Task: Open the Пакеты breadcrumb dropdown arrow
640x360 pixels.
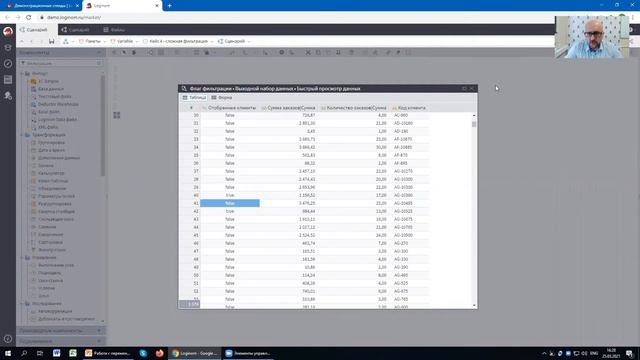Action: pos(105,42)
